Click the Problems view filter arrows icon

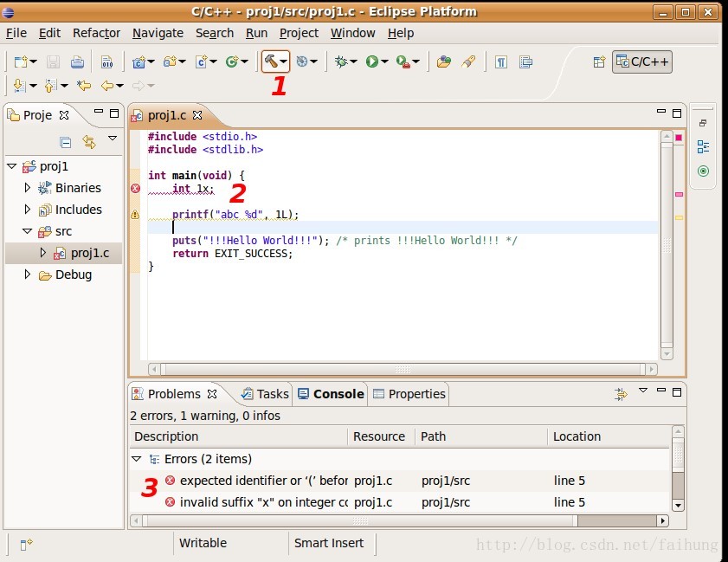coord(621,394)
